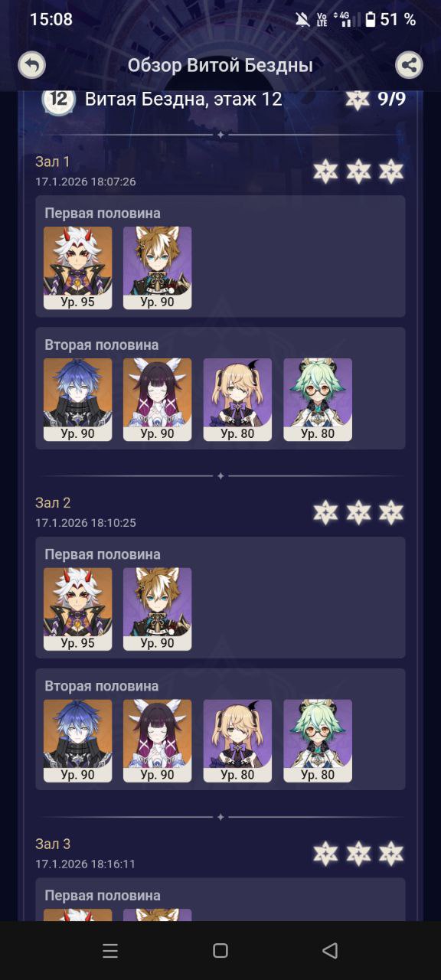
Task: Tap the Android home button
Action: point(220,951)
